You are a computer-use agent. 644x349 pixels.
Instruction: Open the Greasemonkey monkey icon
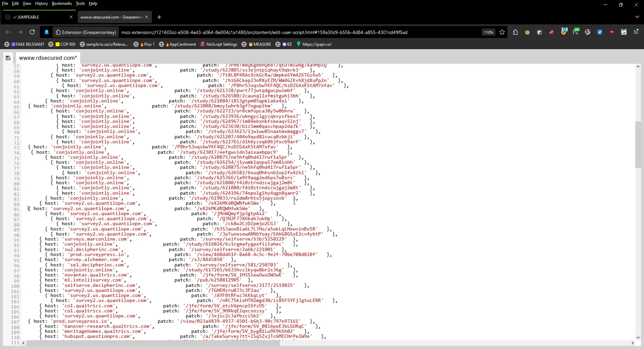click(527, 32)
